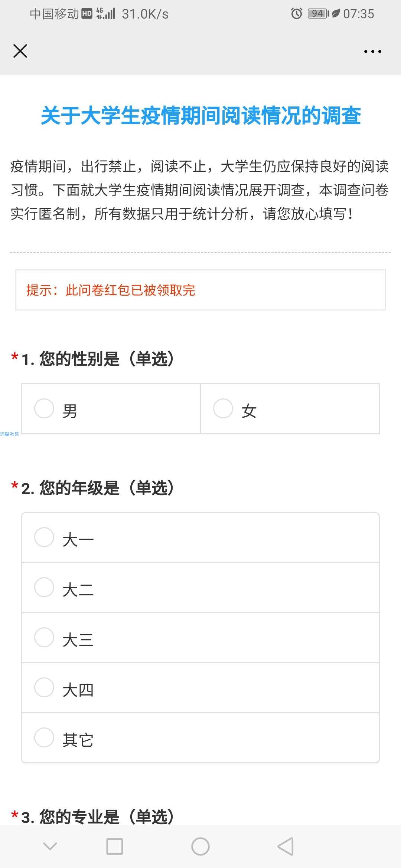This screenshot has height=868, width=401.
Task: Tap the Android back triangle button
Action: tap(286, 846)
